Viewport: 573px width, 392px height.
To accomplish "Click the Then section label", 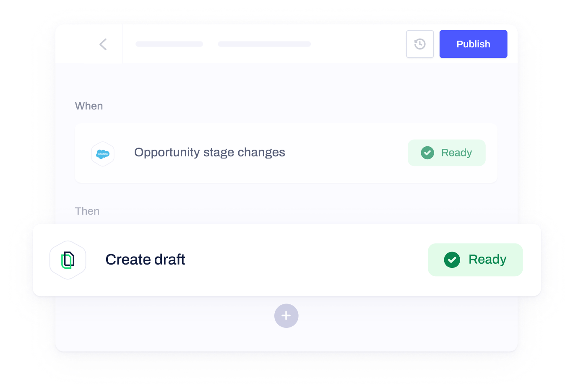I will 87,211.
